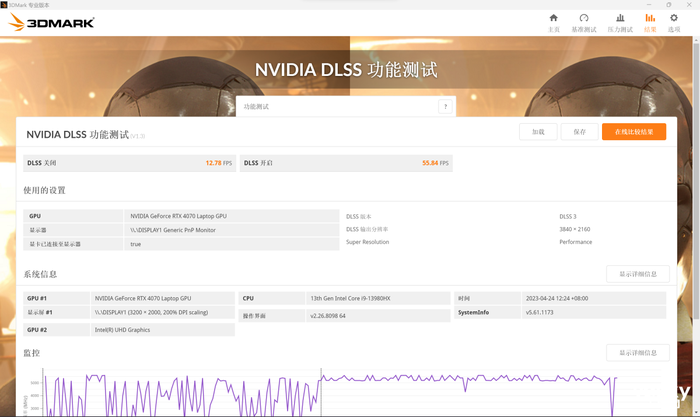Click the 'true' value cell

[232, 244]
